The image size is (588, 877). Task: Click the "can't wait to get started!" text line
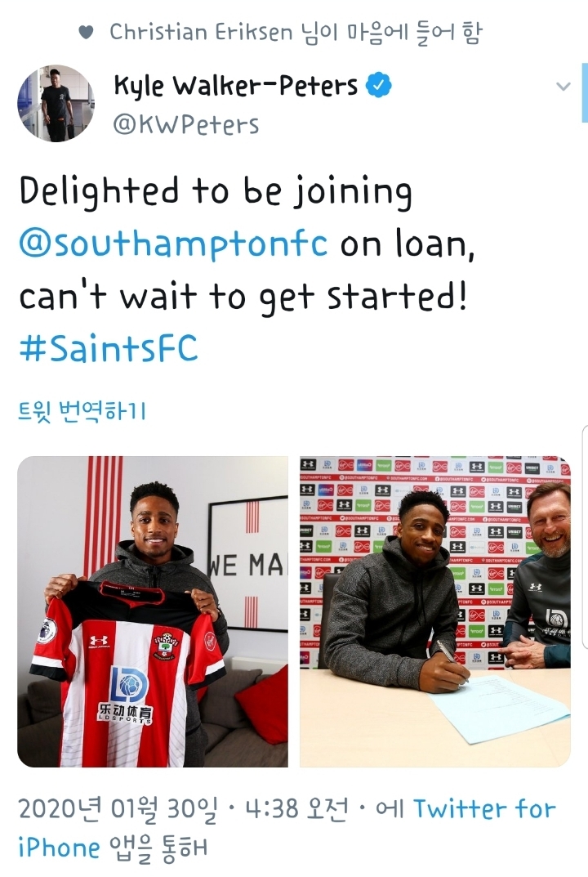click(243, 297)
